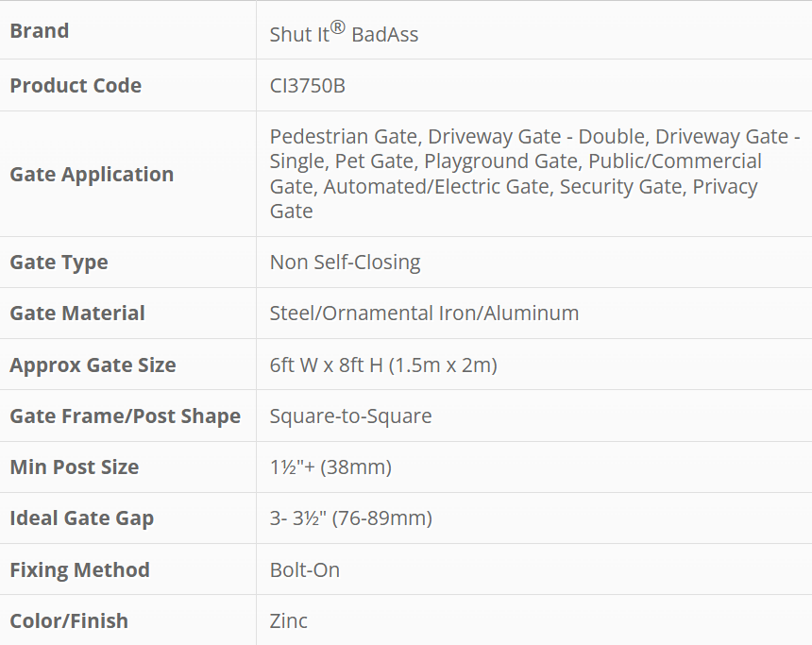Click product code CI3750B
Image resolution: width=812 pixels, height=645 pixels.
pyautogui.click(x=308, y=86)
